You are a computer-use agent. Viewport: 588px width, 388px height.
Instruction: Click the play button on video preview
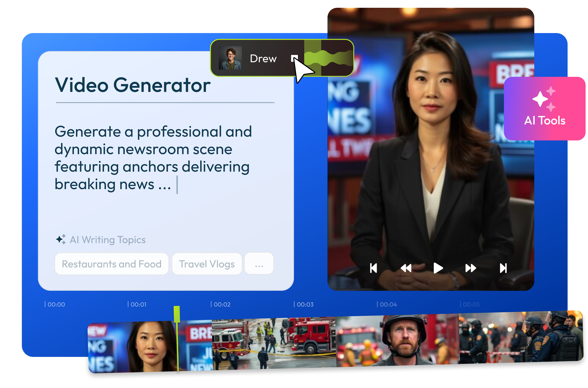point(438,268)
